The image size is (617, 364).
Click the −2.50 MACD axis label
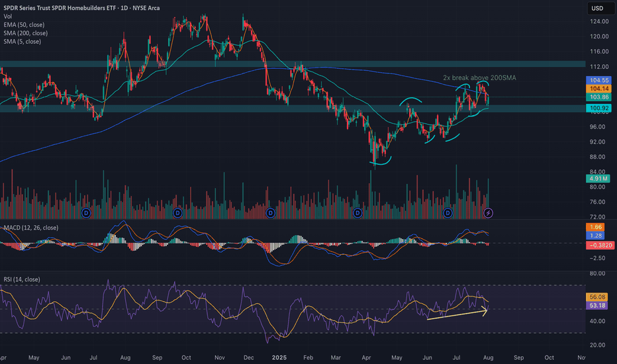[x=597, y=258]
